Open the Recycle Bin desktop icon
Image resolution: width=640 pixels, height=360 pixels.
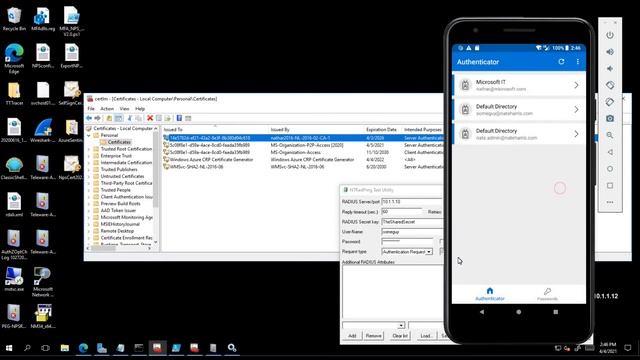pos(14,19)
